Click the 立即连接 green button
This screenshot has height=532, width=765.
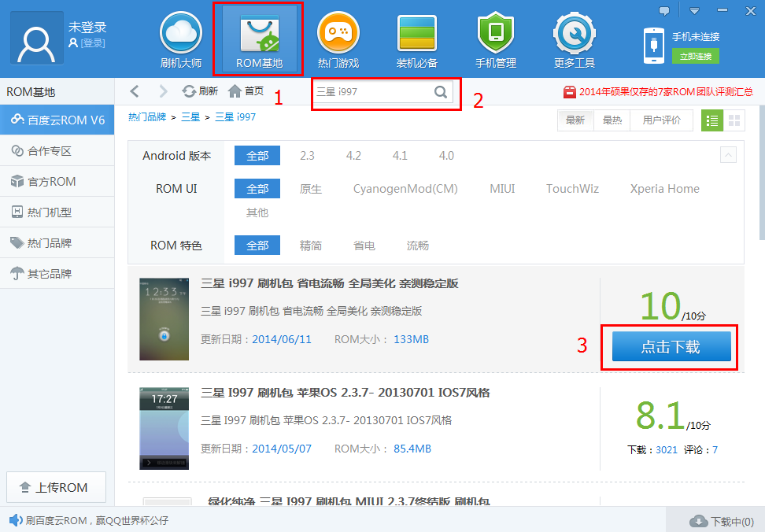[x=695, y=56]
